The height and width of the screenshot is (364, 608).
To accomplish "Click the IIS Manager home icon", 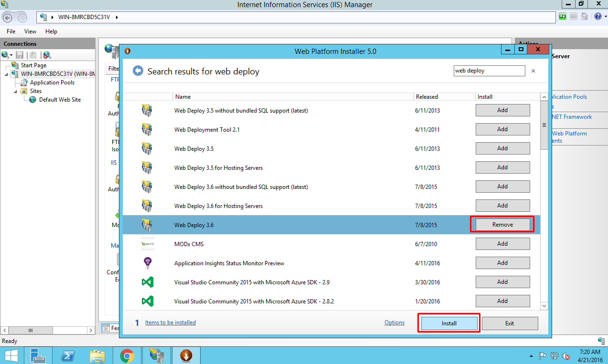I will [x=584, y=17].
